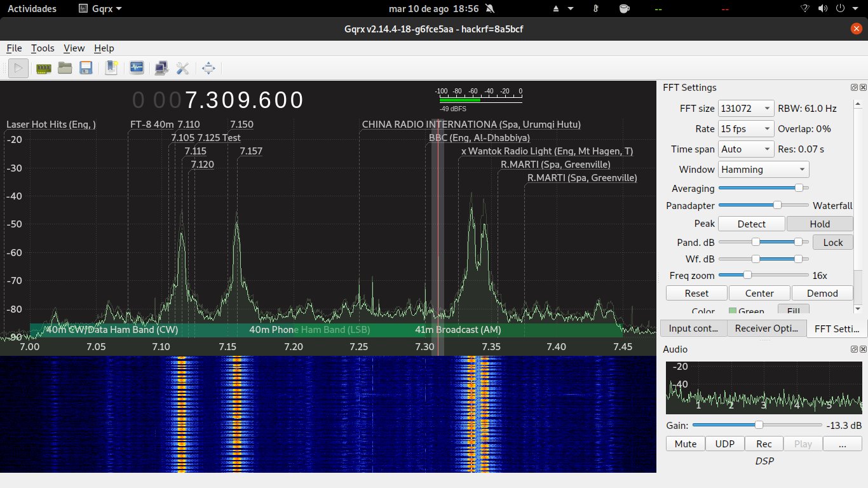Open the Gqrx app menu in top bar
Viewport: 868px width, 488px height.
100,8
